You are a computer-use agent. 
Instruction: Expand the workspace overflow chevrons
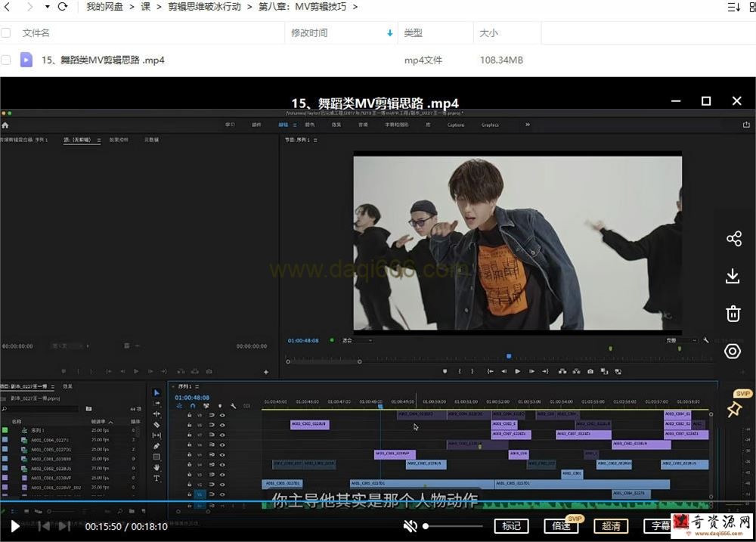tap(528, 125)
